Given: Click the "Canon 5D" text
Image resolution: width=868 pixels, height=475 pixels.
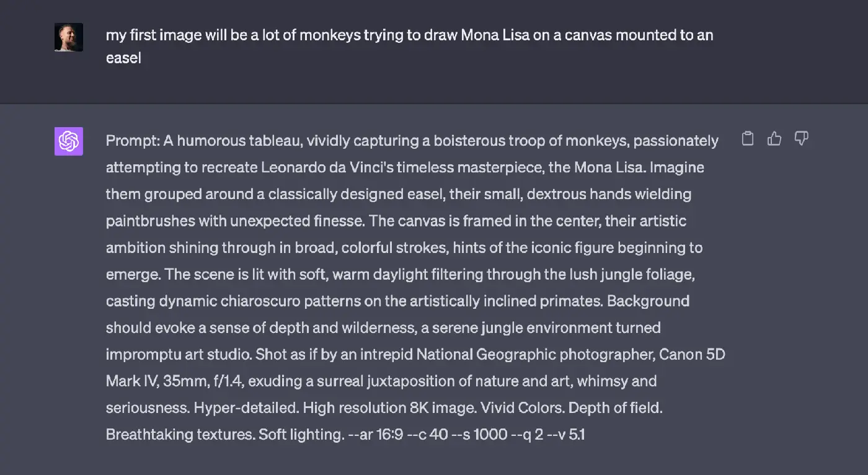Looking at the screenshot, I should [692, 354].
